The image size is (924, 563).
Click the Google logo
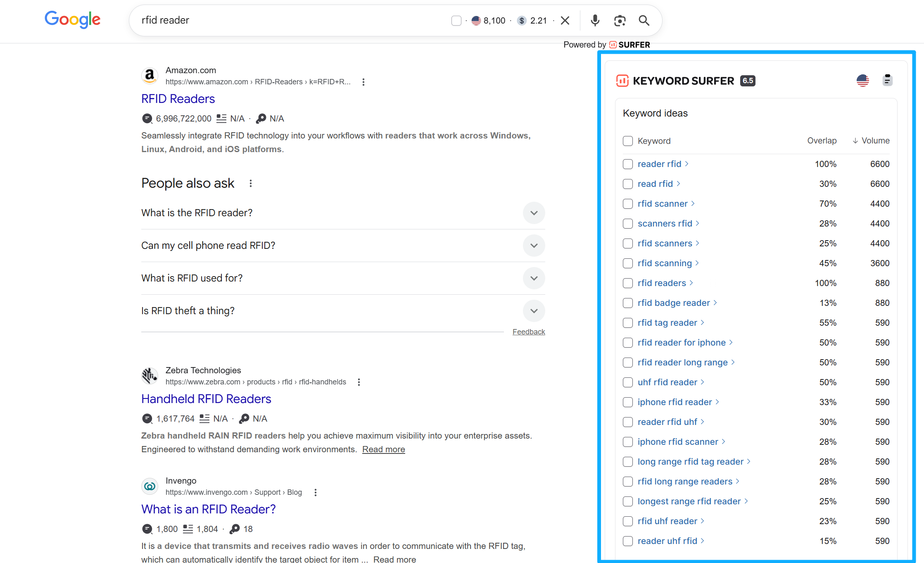pyautogui.click(x=72, y=20)
